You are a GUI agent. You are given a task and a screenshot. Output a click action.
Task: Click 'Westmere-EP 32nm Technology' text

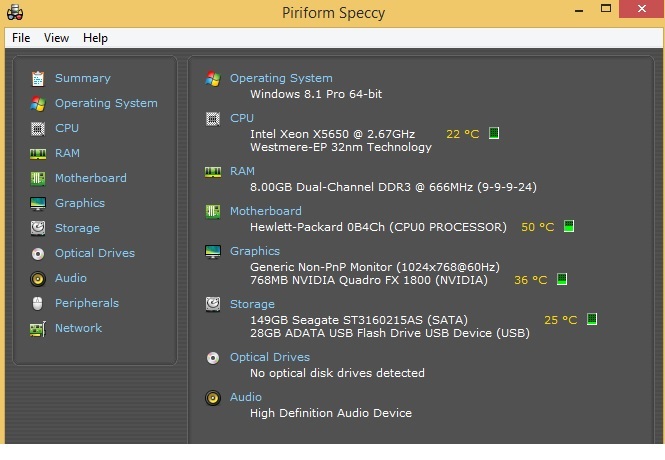[341, 147]
